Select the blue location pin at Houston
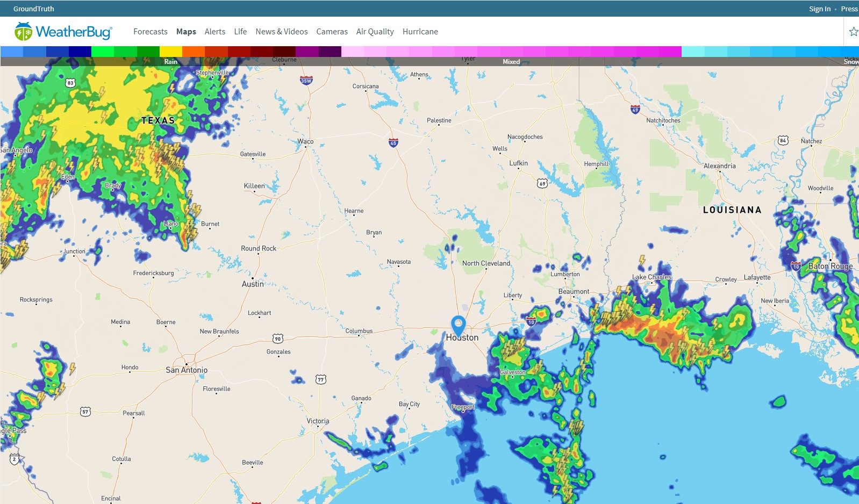This screenshot has height=504, width=859. click(458, 326)
